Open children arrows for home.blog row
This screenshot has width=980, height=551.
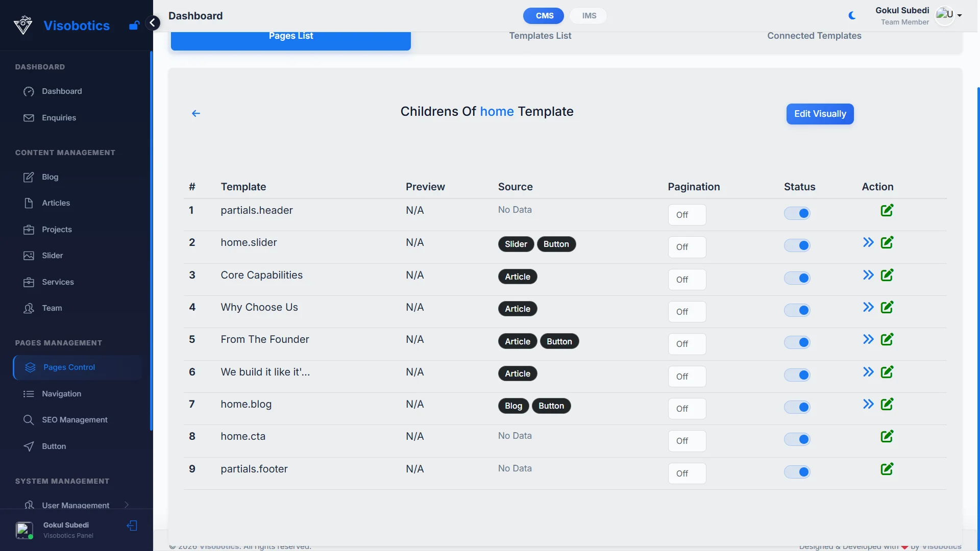868,404
